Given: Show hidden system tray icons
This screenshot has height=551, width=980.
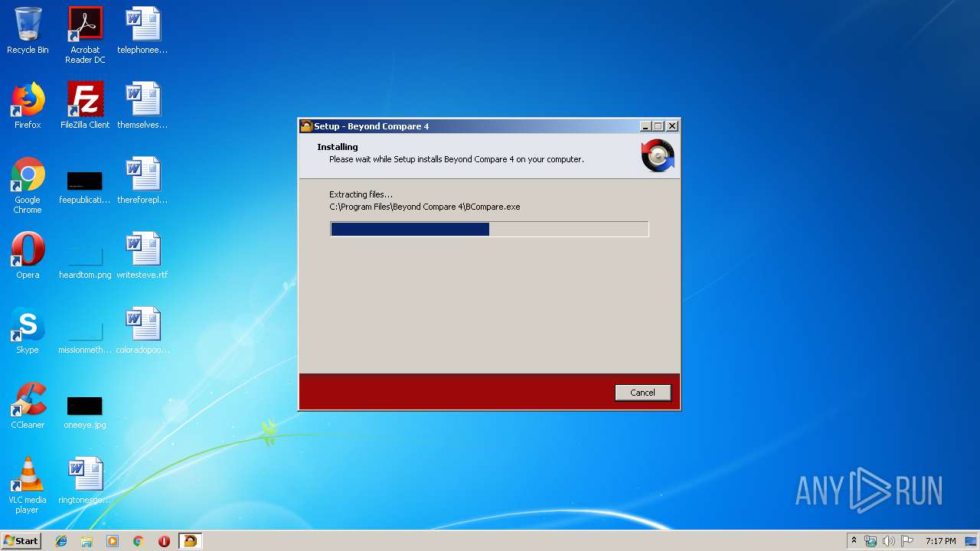Looking at the screenshot, I should 854,541.
